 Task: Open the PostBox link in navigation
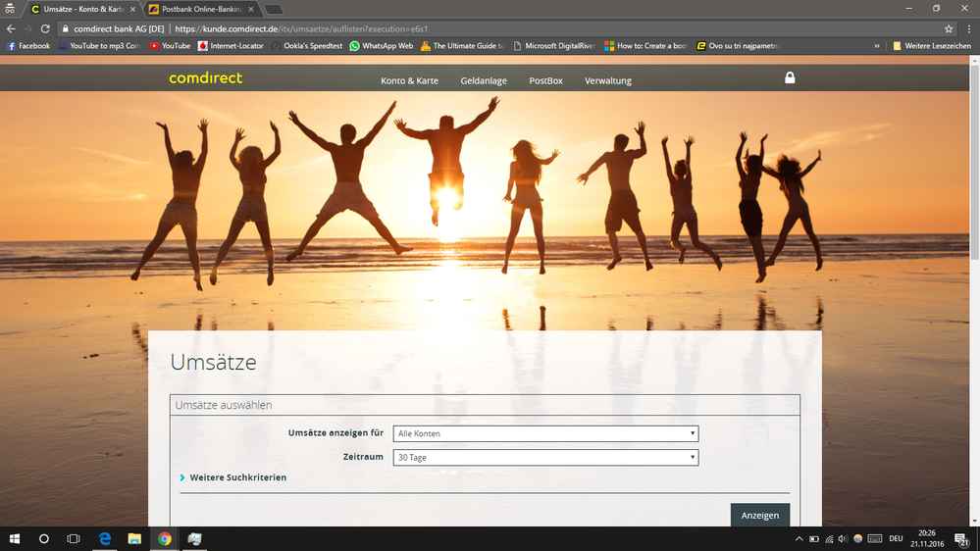click(545, 80)
